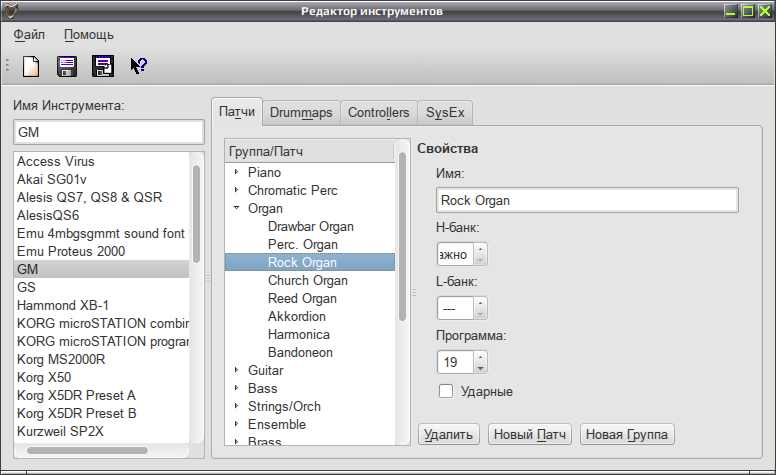The height and width of the screenshot is (475, 776).
Task: Select Church Organ patch in tree
Action: tap(308, 281)
